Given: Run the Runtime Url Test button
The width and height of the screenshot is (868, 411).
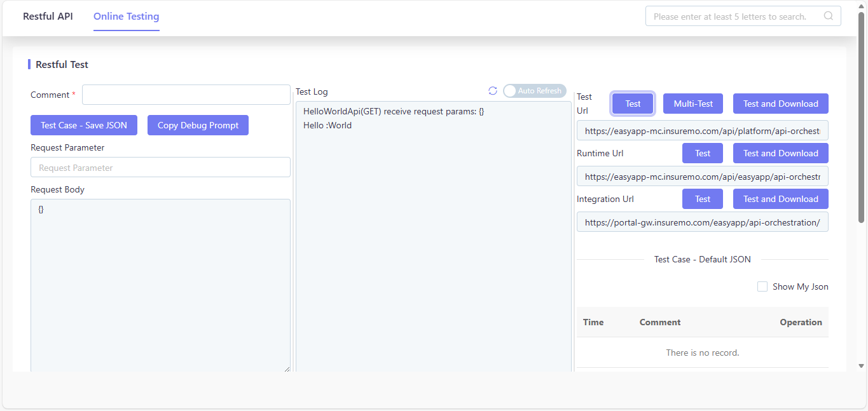Looking at the screenshot, I should tap(703, 153).
